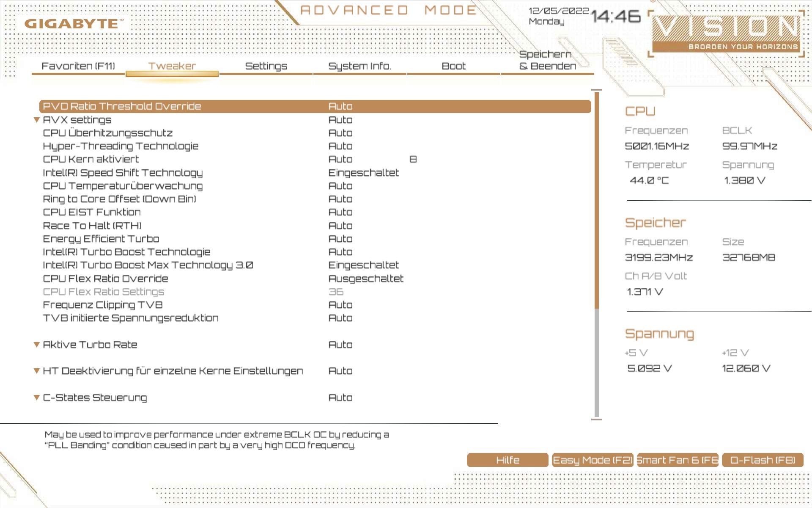Open HT Deaktivierung Auto value
The width and height of the screenshot is (812, 508).
(x=340, y=371)
